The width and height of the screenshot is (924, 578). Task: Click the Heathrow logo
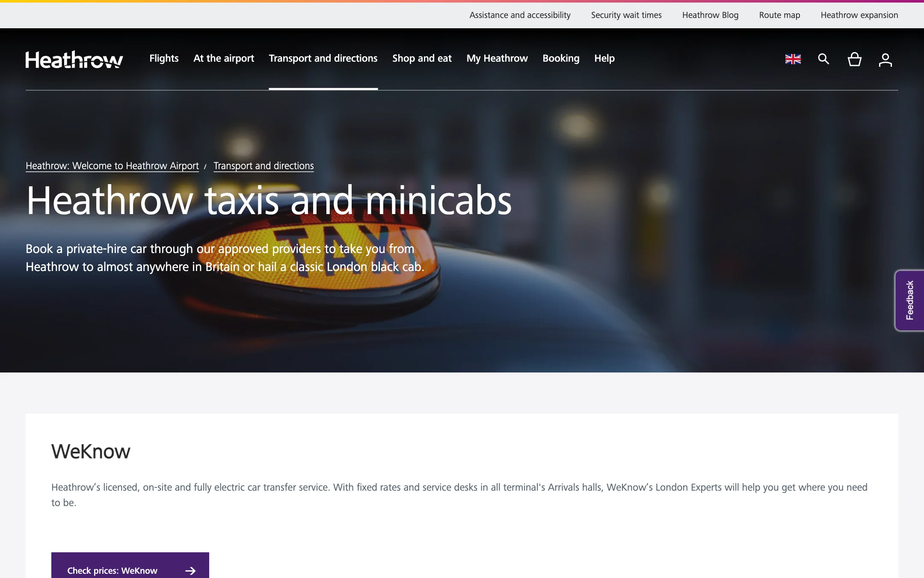[x=74, y=60]
